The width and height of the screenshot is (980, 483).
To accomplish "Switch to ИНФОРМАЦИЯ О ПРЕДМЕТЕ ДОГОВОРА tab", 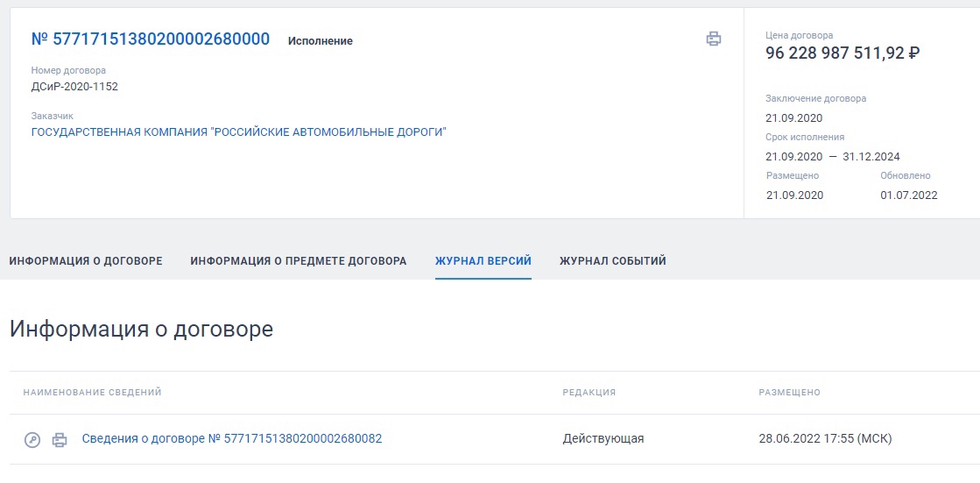I will [299, 261].
